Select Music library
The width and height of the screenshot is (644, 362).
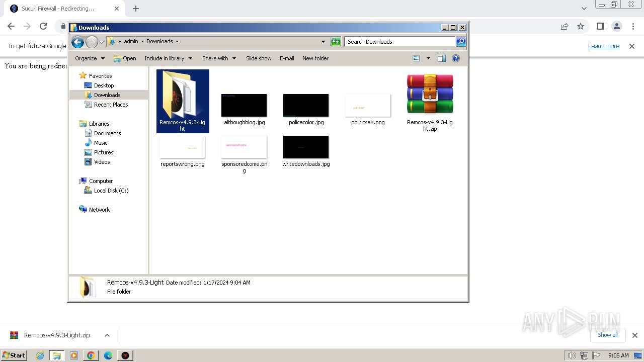point(101,143)
